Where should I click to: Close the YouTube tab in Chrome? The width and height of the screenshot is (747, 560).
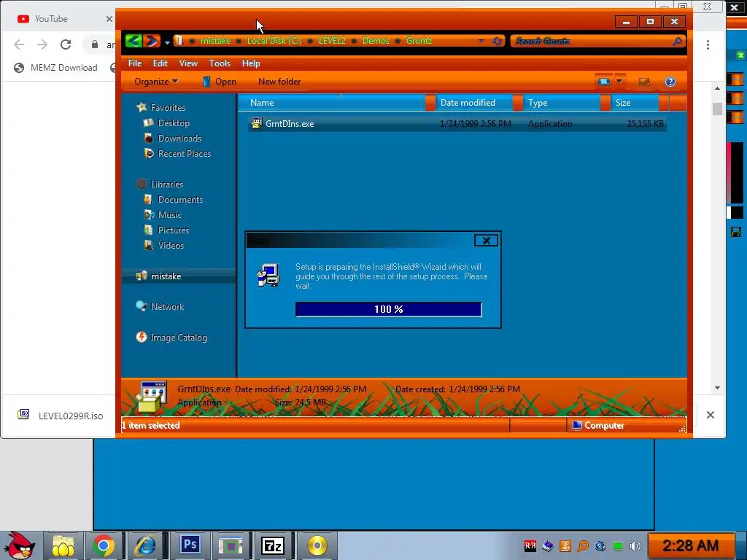pos(109,19)
